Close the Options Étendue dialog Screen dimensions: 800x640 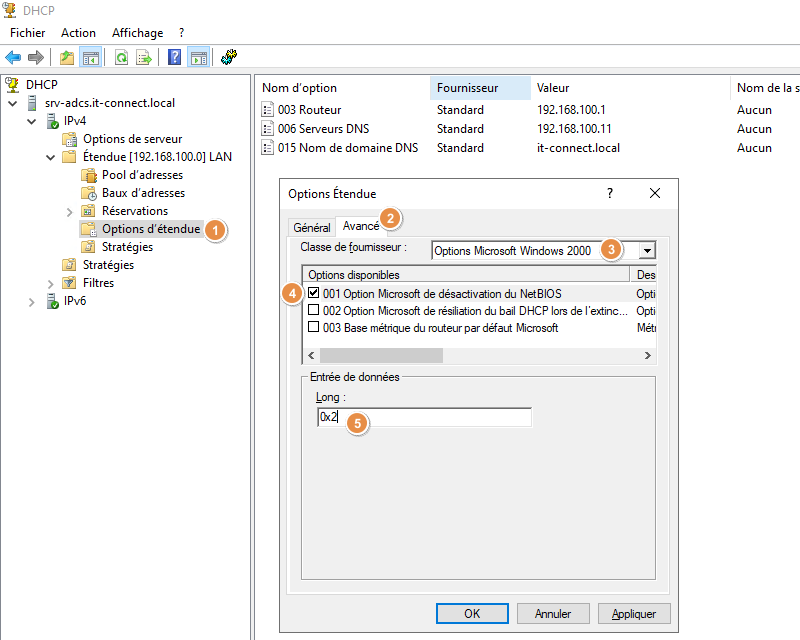tap(655, 193)
